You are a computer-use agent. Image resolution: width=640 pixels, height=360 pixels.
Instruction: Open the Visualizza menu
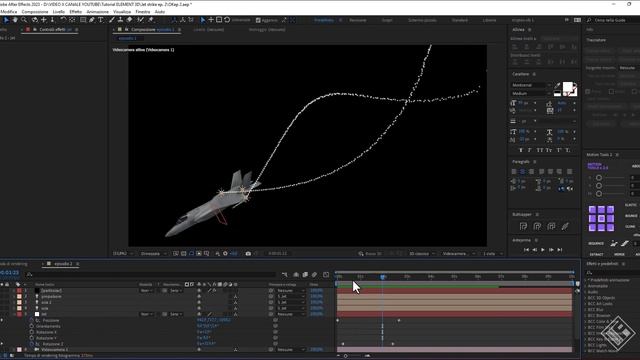[122, 12]
